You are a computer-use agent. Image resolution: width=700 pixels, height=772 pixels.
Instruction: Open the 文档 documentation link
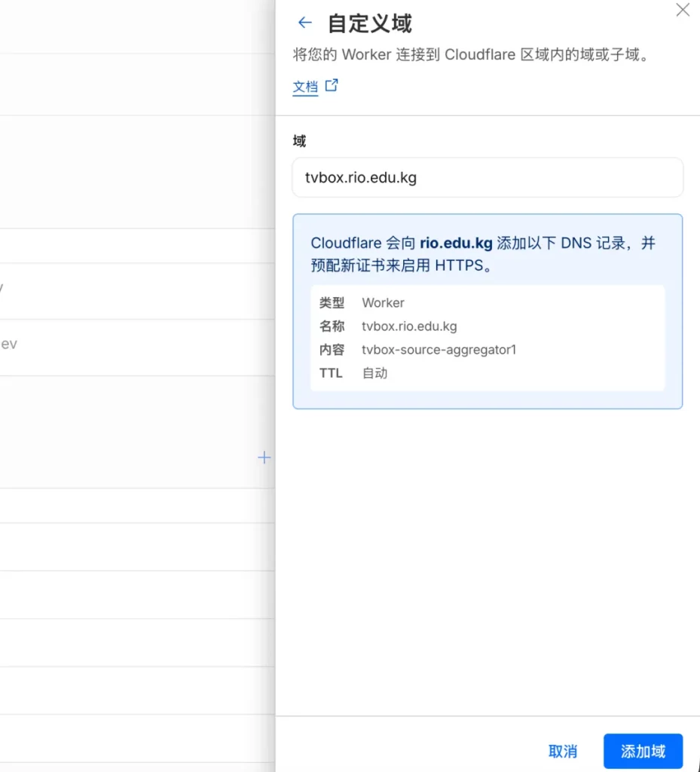click(x=305, y=87)
